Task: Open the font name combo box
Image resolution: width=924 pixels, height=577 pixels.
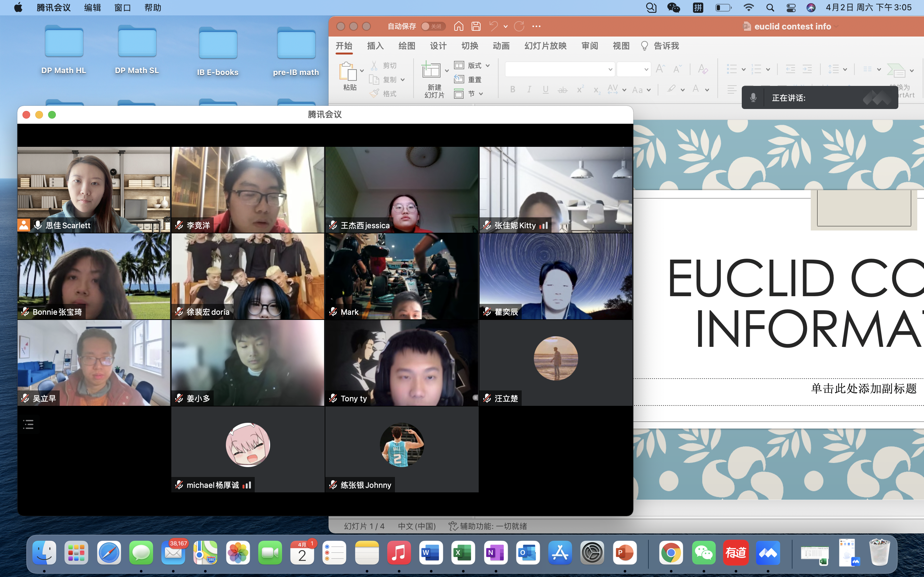Action: 560,70
